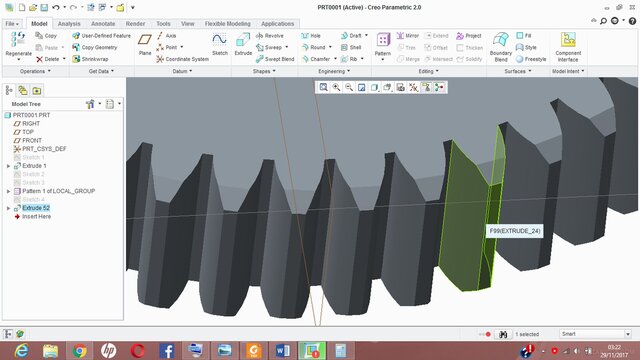This screenshot has height=360, width=640.
Task: Click the Copy Geometry tool
Action: (95, 47)
